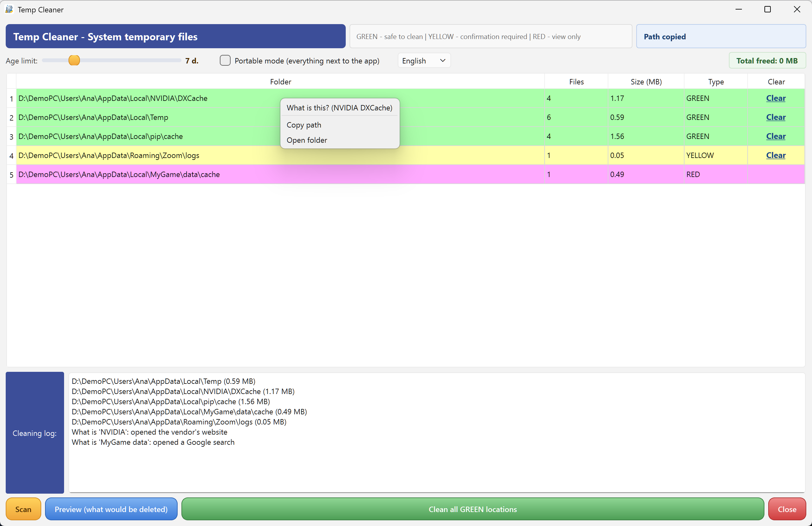This screenshot has width=812, height=526.
Task: Click the Files column header
Action: [576, 82]
